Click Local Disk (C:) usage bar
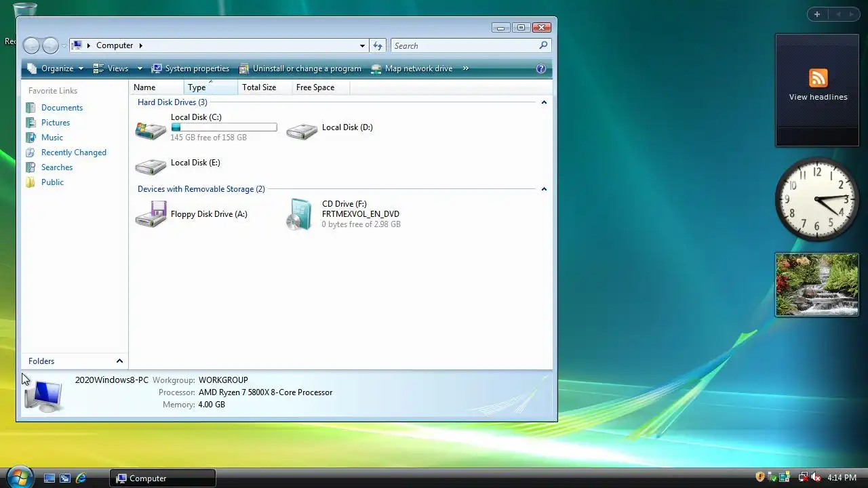 224,127
